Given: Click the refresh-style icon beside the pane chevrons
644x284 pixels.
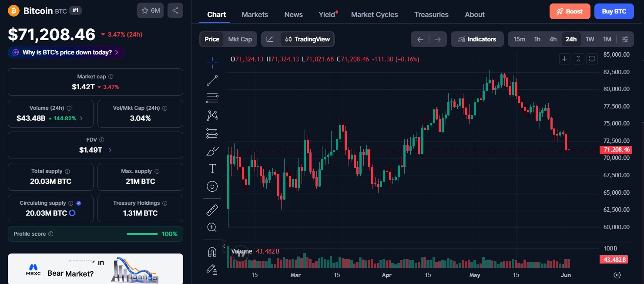Looking at the screenshot, I should click(592, 58).
